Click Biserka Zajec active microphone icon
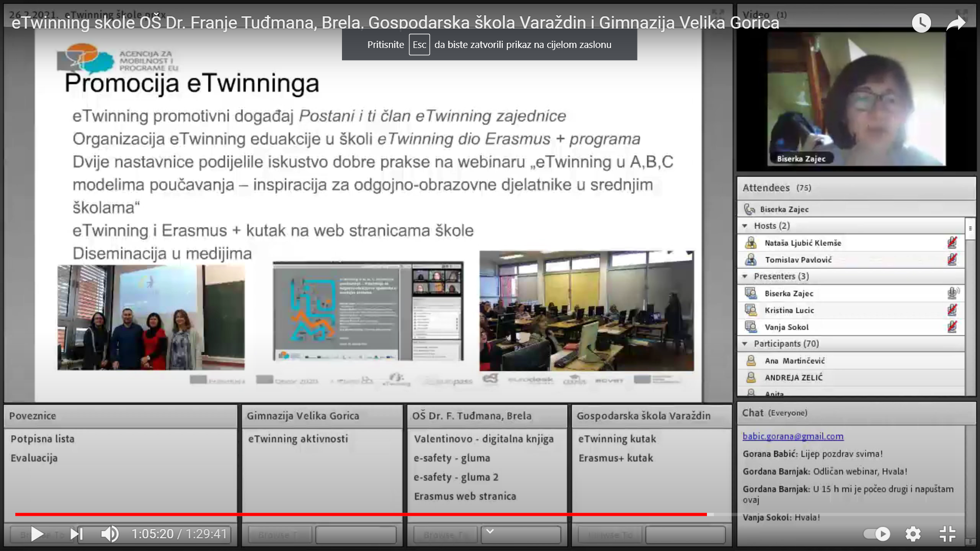Image resolution: width=980 pixels, height=551 pixels. [953, 293]
